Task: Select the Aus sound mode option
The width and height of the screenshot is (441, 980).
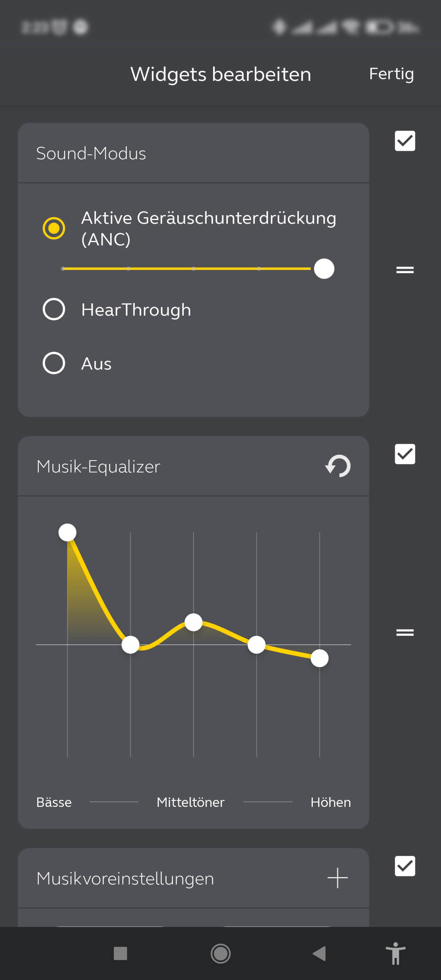Action: point(54,363)
